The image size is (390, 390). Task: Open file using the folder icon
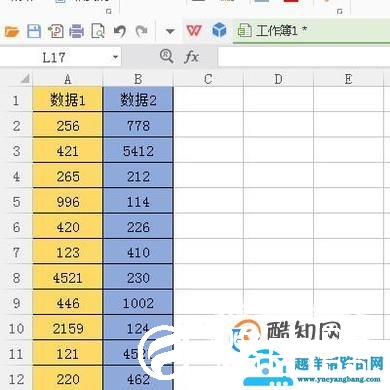click(12, 32)
